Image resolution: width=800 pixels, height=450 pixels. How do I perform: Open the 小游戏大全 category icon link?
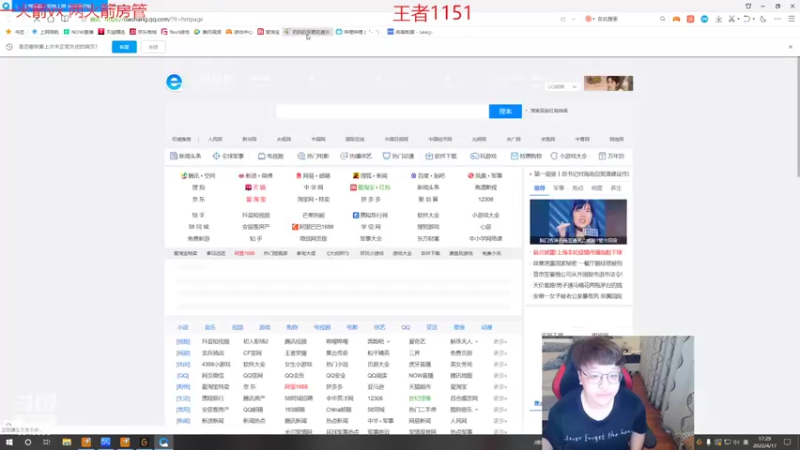coord(569,156)
